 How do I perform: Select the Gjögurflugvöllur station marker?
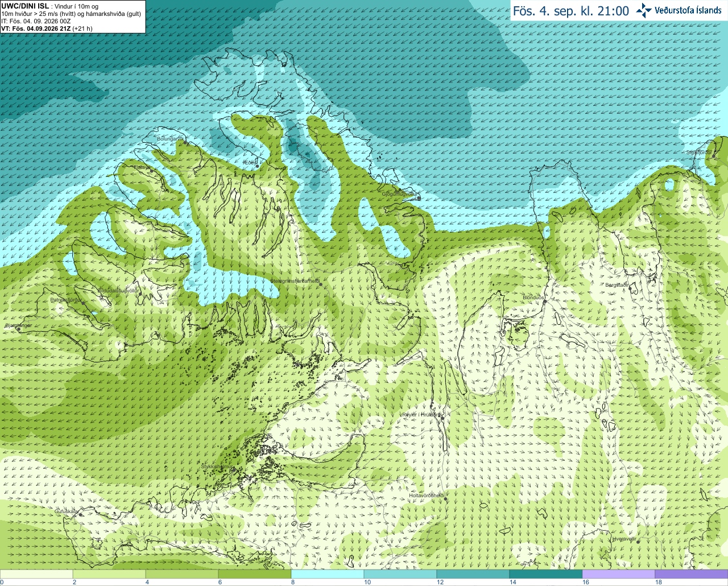[x=418, y=199]
